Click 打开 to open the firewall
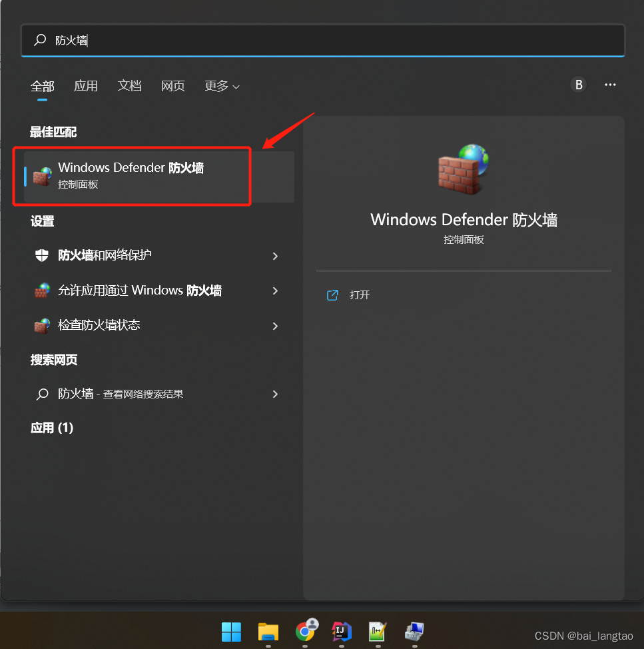Viewport: 644px width, 649px height. pos(360,295)
